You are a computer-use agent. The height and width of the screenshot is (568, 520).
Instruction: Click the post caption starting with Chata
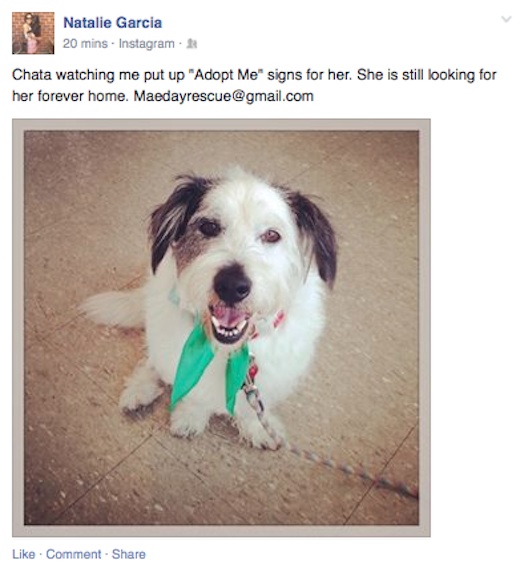(254, 85)
